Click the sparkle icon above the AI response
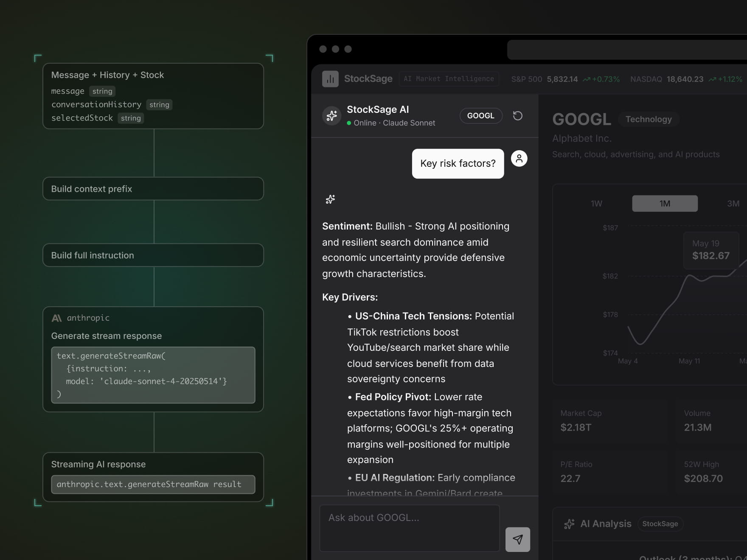The width and height of the screenshot is (747, 560). (x=330, y=199)
